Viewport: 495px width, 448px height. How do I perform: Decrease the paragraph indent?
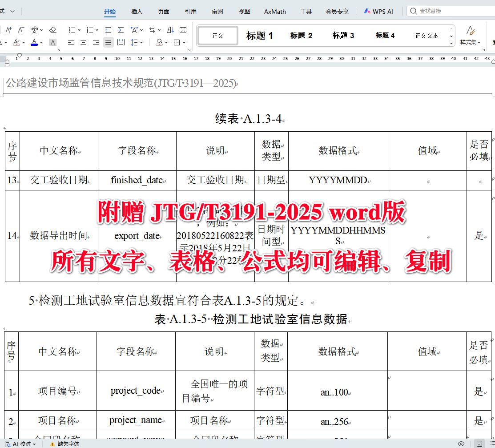coord(109,29)
